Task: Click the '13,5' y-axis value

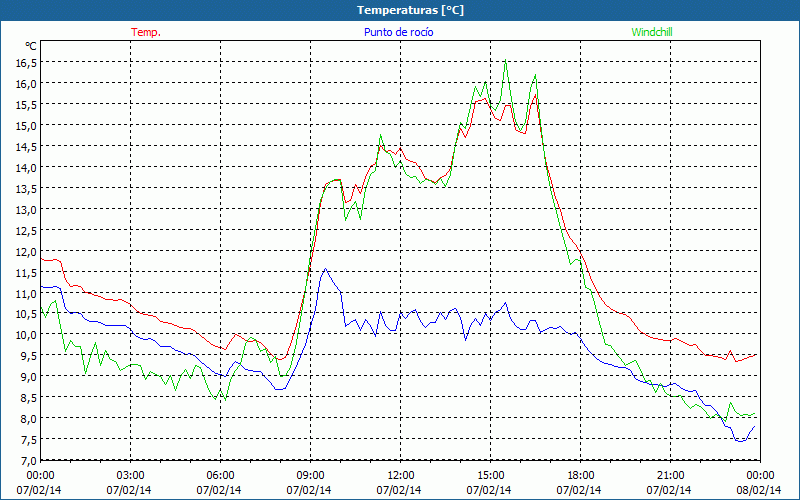Action: [x=27, y=188]
